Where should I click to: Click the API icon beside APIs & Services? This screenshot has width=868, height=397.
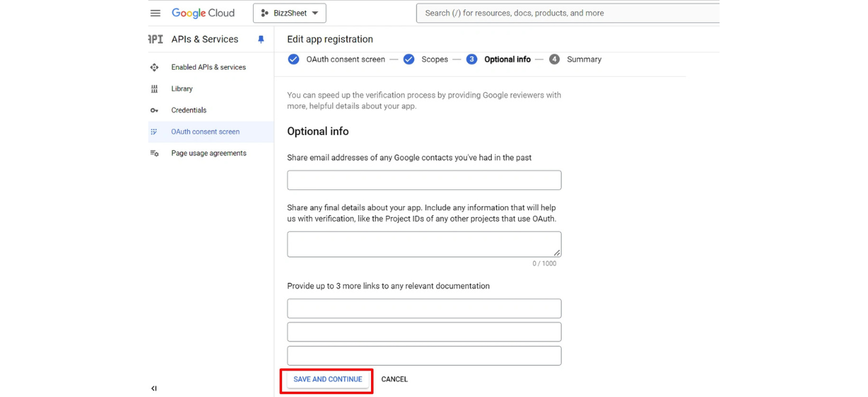point(155,39)
